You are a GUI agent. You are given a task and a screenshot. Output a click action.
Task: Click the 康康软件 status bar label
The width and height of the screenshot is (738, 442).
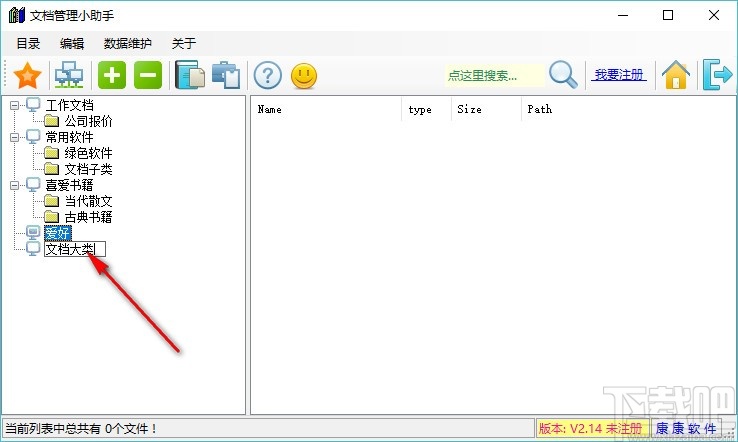[x=686, y=428]
